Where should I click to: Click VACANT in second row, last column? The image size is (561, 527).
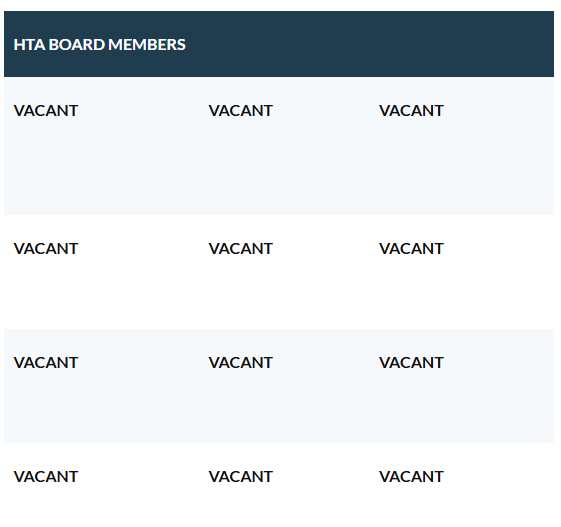pos(411,249)
